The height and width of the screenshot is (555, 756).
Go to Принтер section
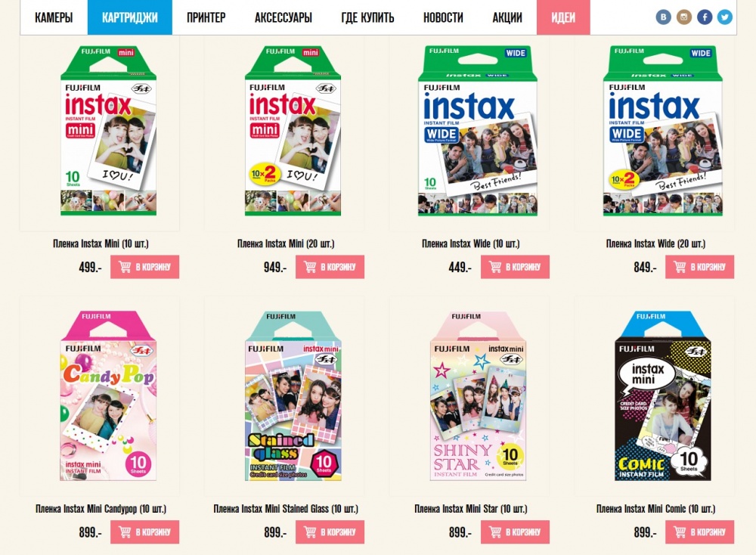click(206, 18)
